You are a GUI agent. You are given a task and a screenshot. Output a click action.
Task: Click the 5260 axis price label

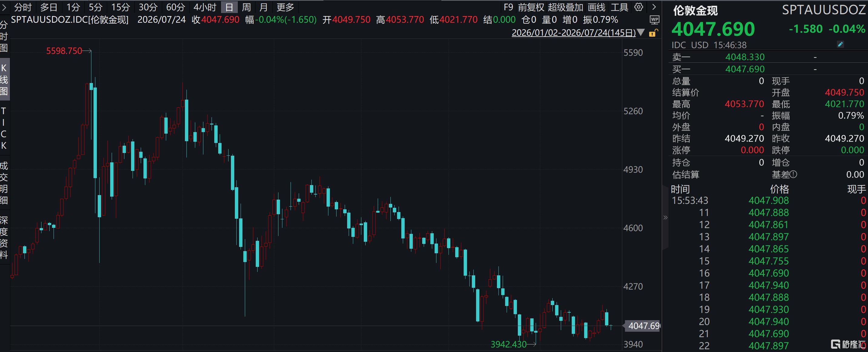point(633,111)
